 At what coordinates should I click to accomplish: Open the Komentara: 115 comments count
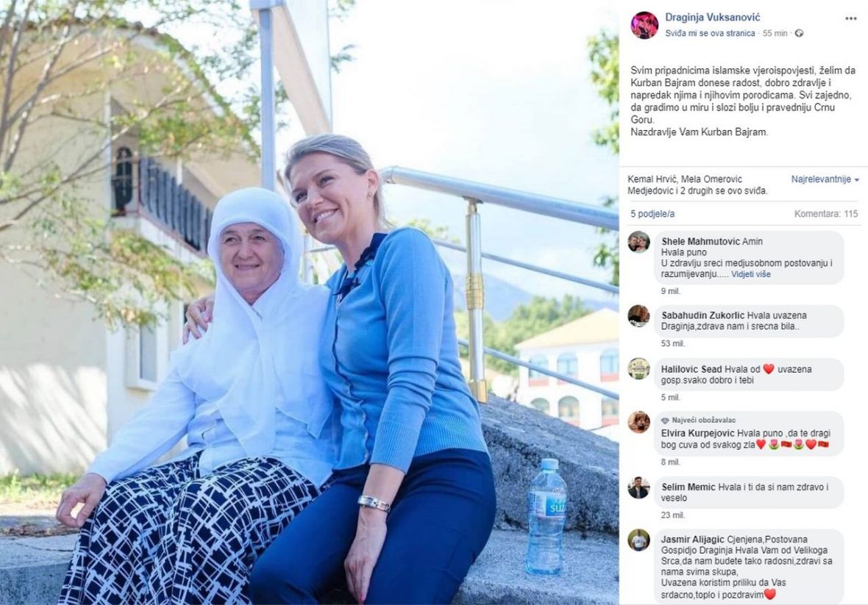(826, 214)
